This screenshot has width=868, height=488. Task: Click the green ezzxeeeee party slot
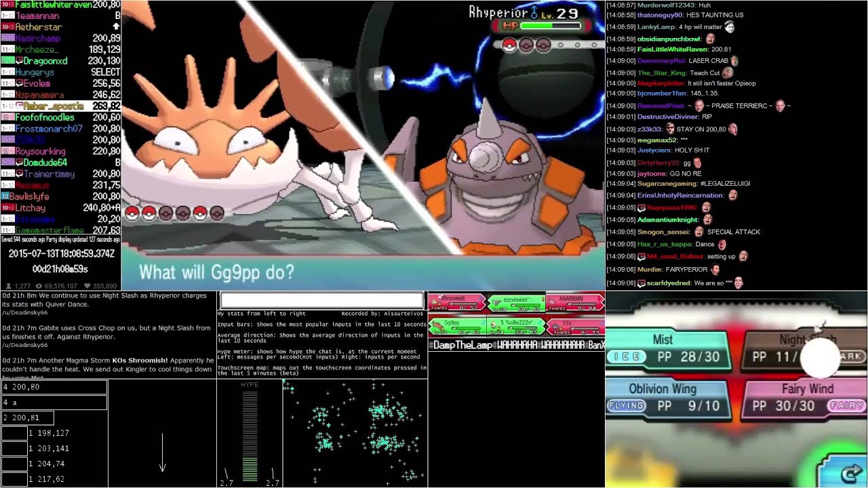(x=516, y=302)
